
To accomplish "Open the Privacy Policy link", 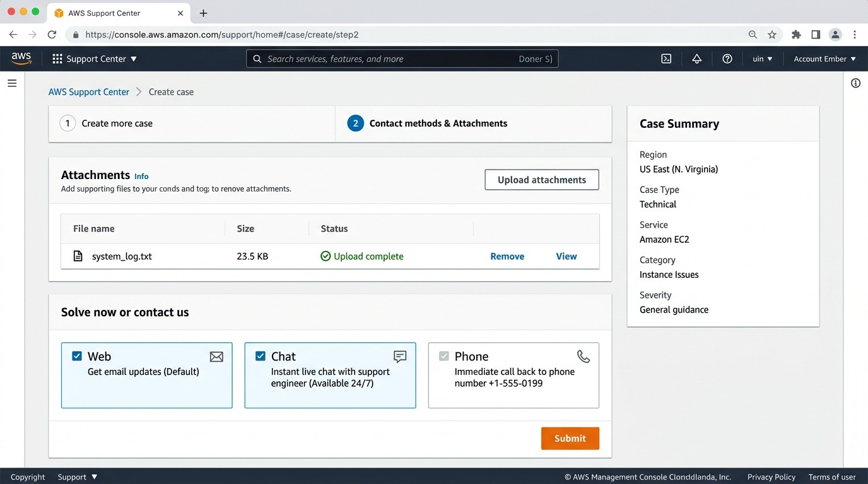I will click(771, 477).
